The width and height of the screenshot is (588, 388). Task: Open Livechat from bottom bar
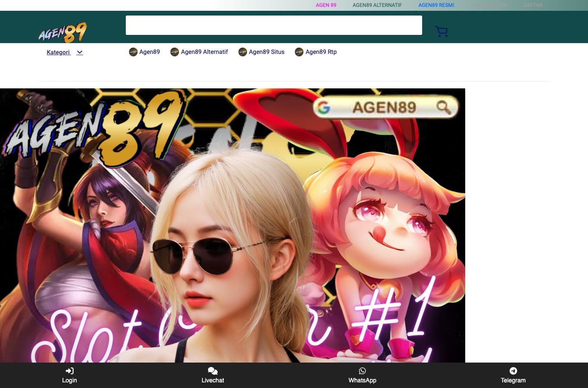pyautogui.click(x=213, y=375)
